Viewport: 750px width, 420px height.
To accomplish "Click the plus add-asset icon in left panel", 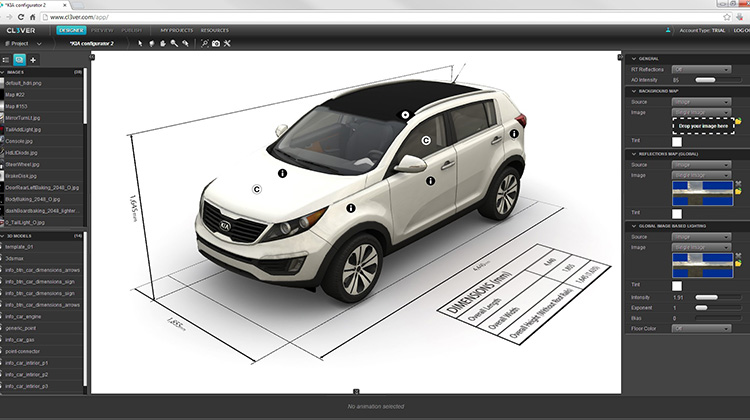I will [33, 60].
